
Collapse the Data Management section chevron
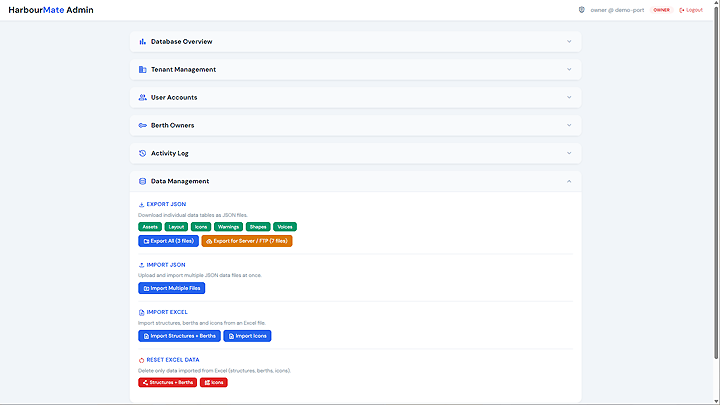tap(569, 182)
